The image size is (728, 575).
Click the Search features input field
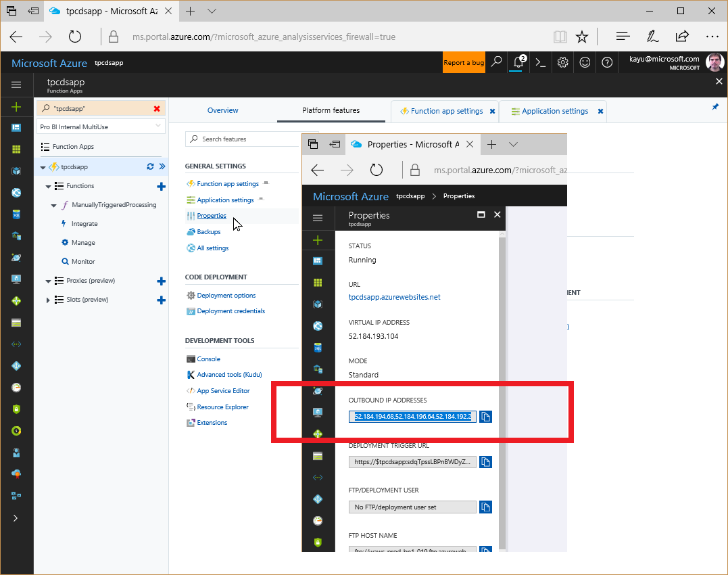244,139
